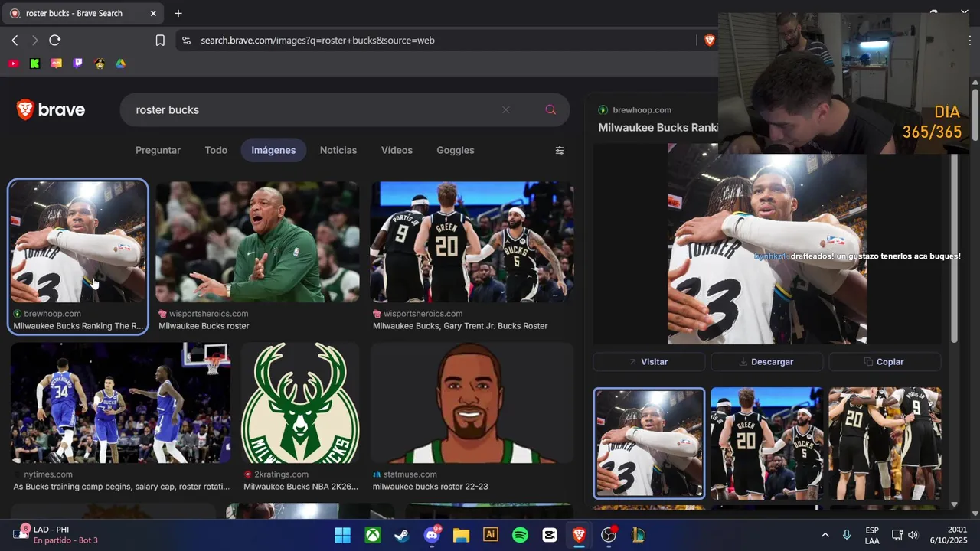Image resolution: width=980 pixels, height=551 pixels.
Task: Open the Twitch bookmark
Action: [77, 64]
